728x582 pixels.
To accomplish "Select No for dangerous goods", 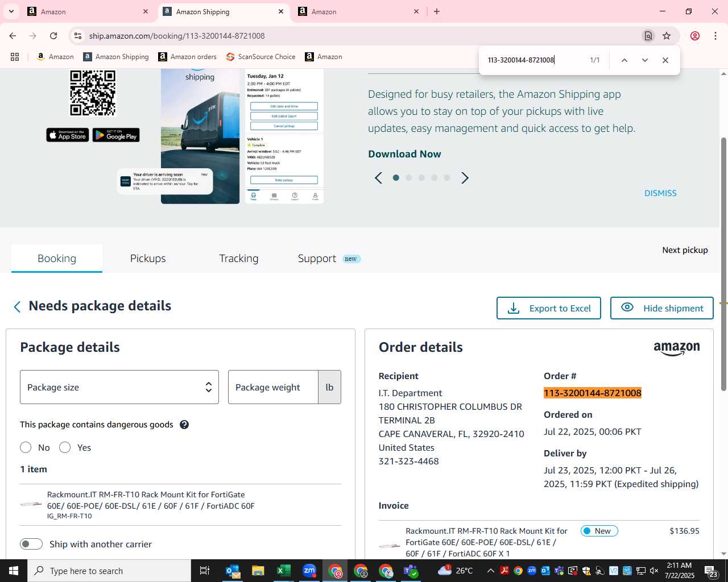I will click(26, 447).
